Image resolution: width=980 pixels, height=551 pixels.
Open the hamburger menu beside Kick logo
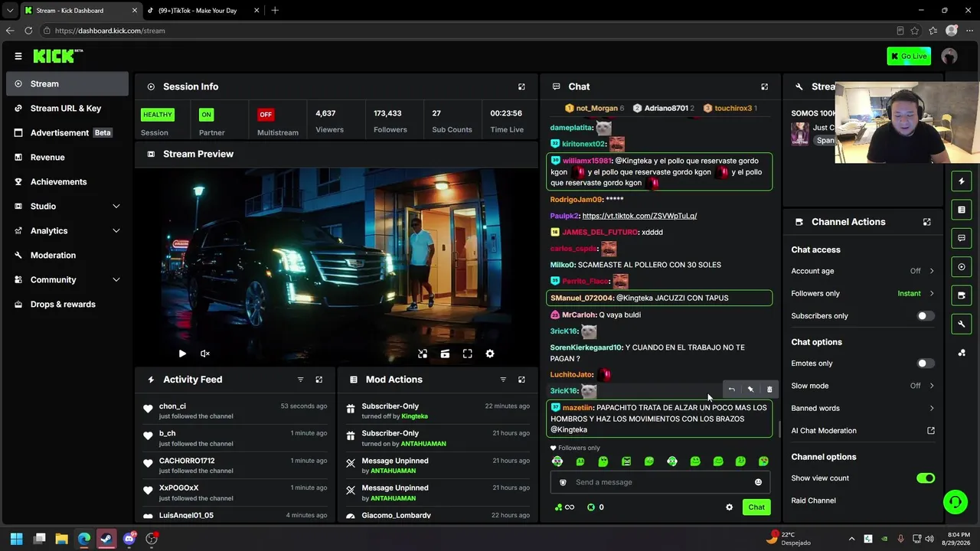pos(18,56)
